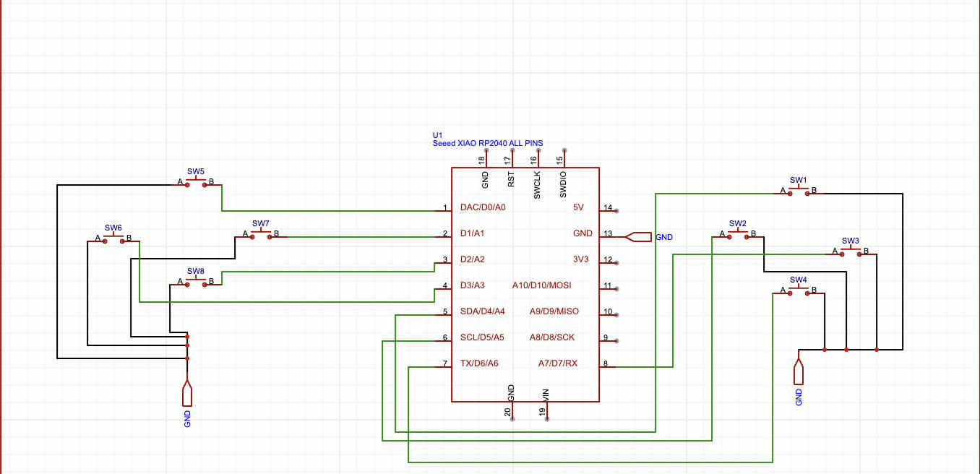Click the 3V3 pin label
Image resolution: width=980 pixels, height=474 pixels.
[583, 259]
